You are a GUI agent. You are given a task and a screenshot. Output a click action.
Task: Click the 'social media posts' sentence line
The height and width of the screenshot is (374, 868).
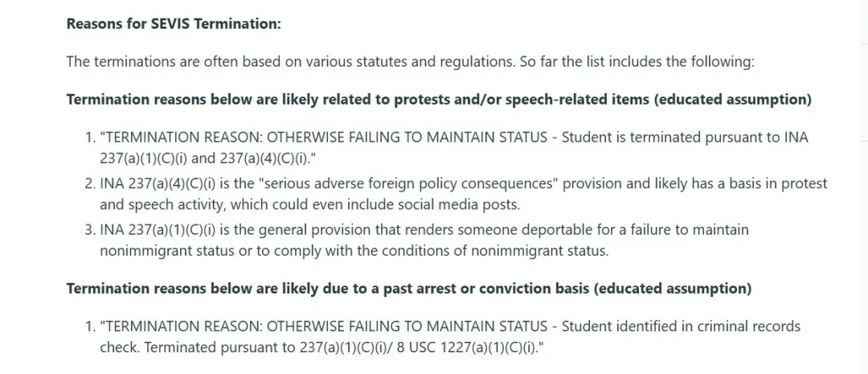click(310, 205)
